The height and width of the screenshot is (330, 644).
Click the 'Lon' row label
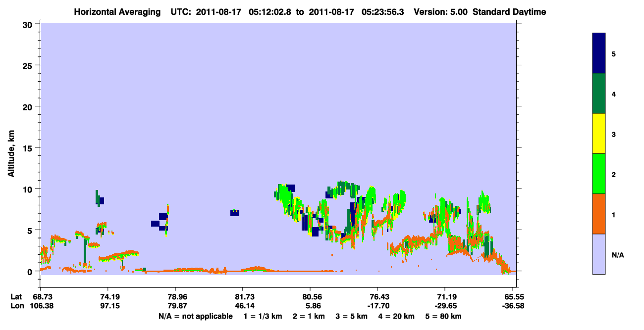[16, 306]
